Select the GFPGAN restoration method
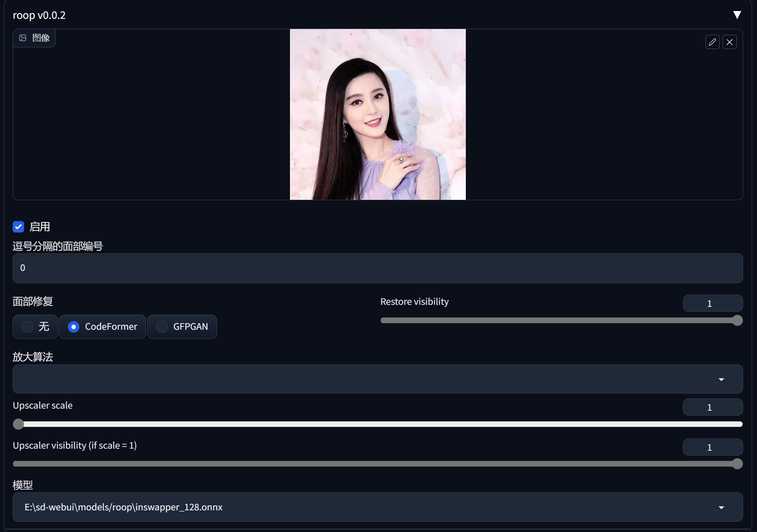This screenshot has height=532, width=757. (x=182, y=326)
